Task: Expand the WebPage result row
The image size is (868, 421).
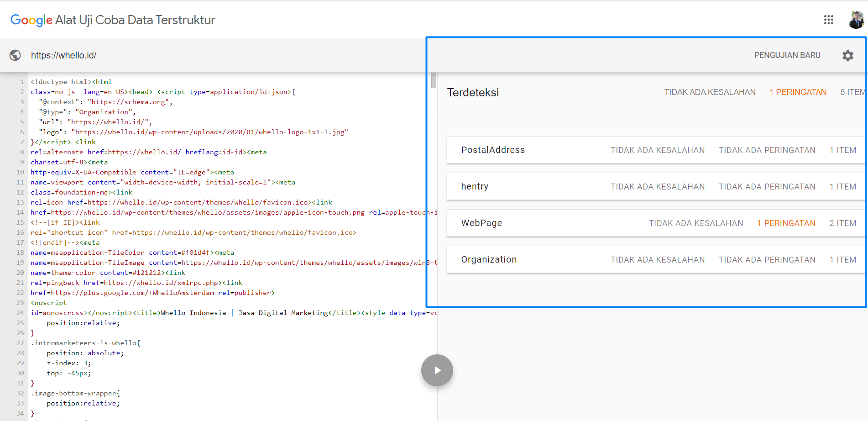Action: (481, 223)
